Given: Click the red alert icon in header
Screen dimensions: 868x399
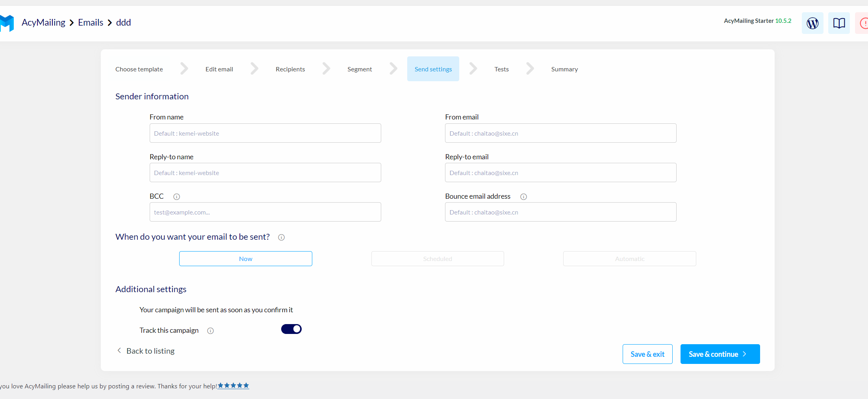Looking at the screenshot, I should 863,23.
